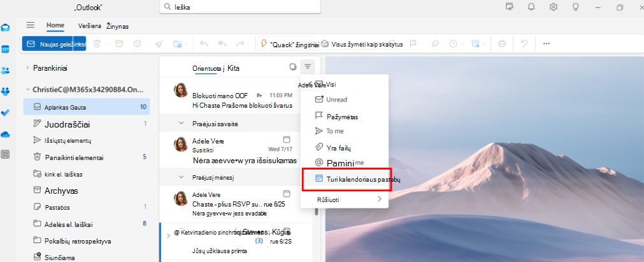Collapse the ChristieC account folder tree
Image resolution: width=644 pixels, height=262 pixels.
coord(27,89)
